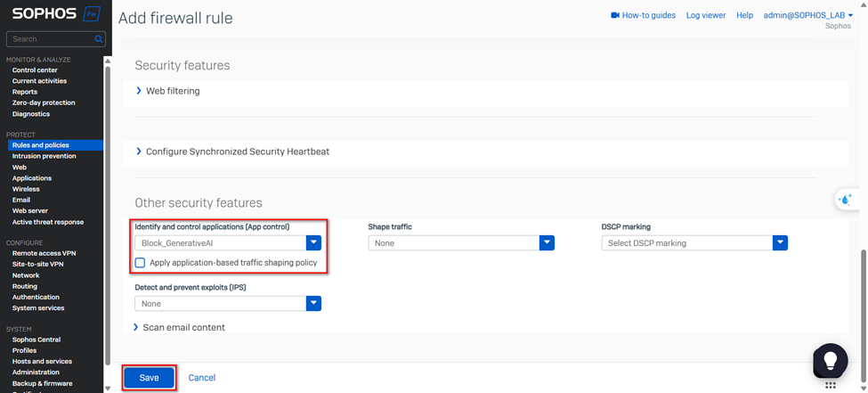
Task: Cancel adding the firewall rule
Action: point(202,378)
